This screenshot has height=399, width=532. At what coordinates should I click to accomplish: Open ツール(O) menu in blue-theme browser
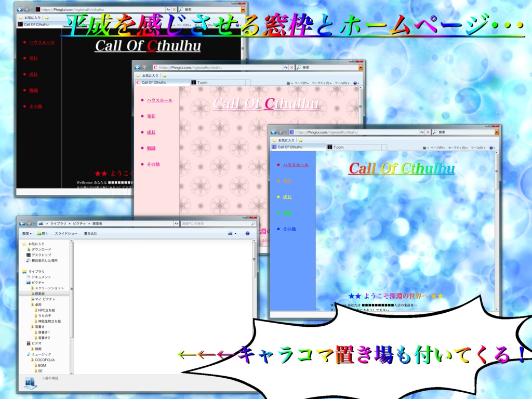tap(478, 148)
